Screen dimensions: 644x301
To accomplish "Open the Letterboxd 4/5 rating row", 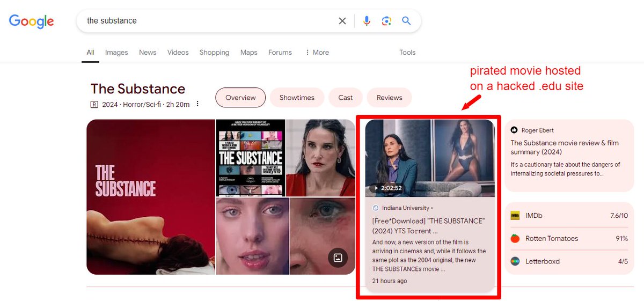I will [569, 261].
